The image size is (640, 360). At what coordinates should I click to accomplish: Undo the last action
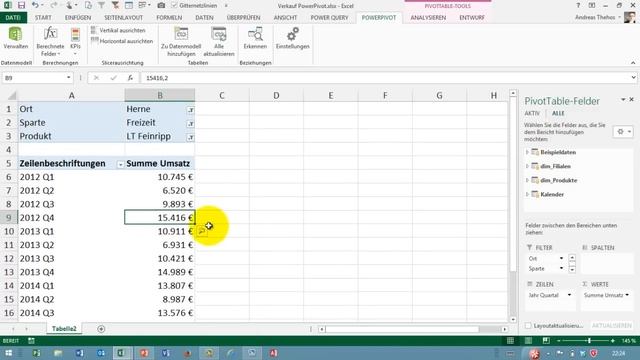35,6
